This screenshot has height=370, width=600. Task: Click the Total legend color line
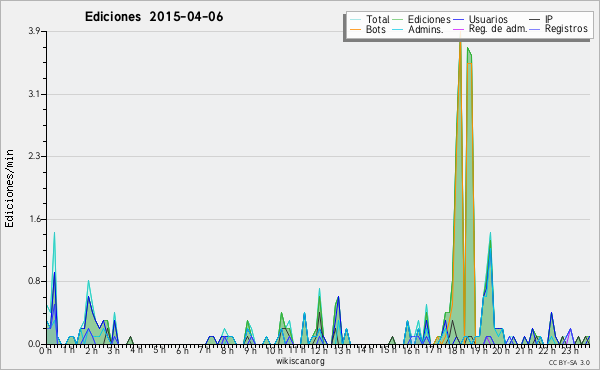355,20
